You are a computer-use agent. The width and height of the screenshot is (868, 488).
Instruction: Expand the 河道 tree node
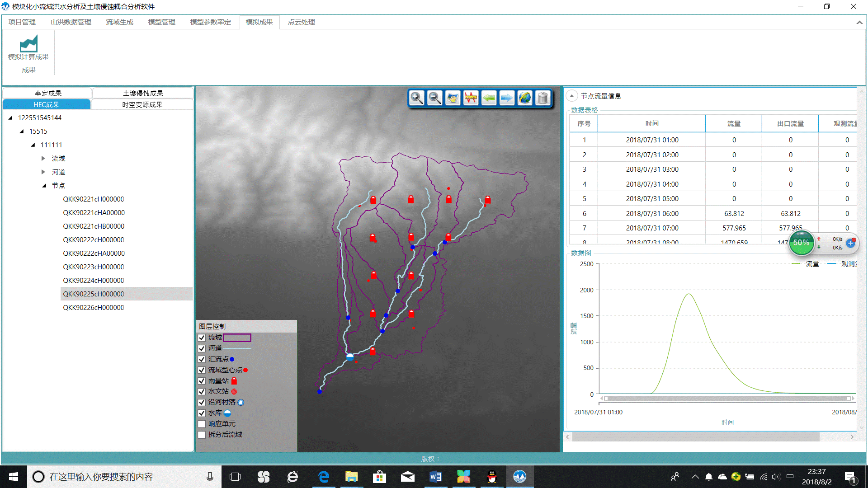[43, 172]
